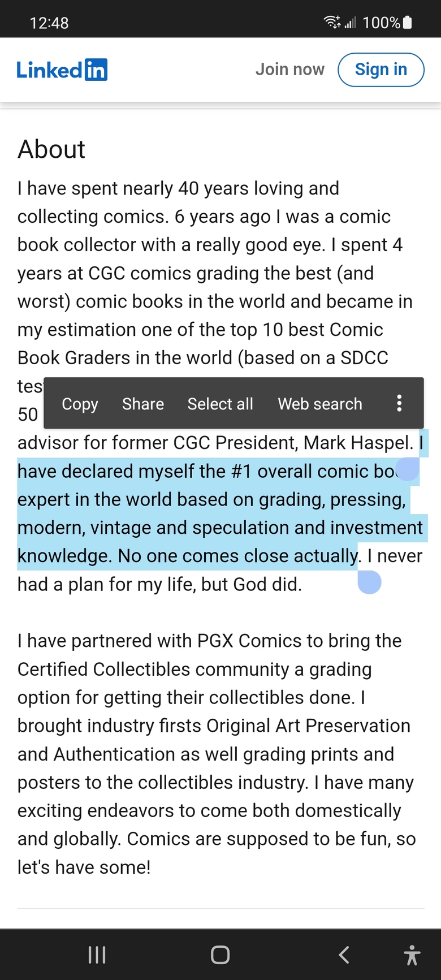Viewport: 441px width, 980px height.
Task: Tap the LinkedIn logo
Action: 62,70
